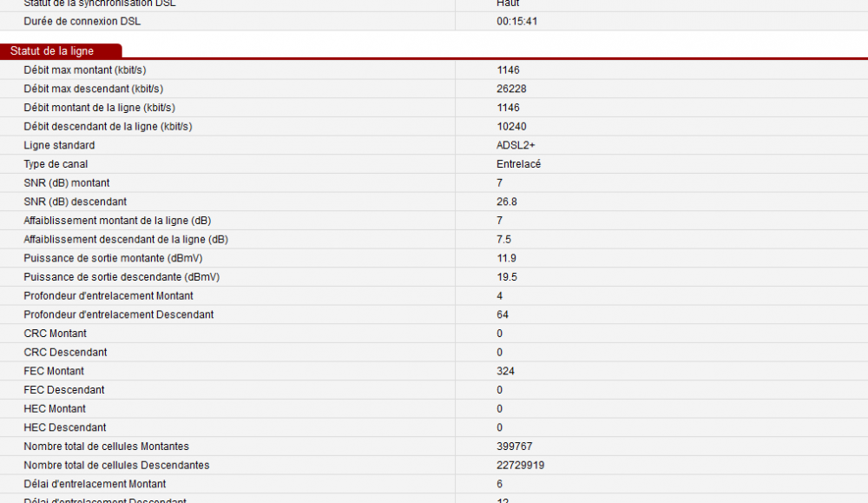868x503 pixels.
Task: Click the 'Statut de la ligne' section tab
Action: click(52, 51)
